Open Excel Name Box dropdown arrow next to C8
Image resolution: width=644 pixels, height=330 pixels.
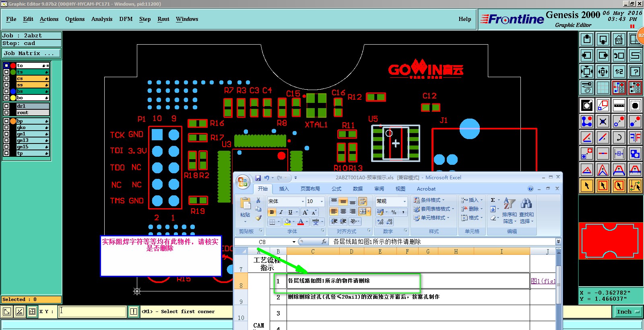(294, 242)
